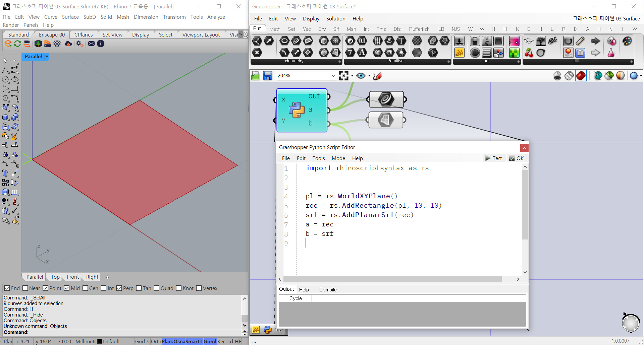The width and height of the screenshot is (644, 345).
Task: Toggle the Perp osnap checkbox
Action: tap(119, 288)
